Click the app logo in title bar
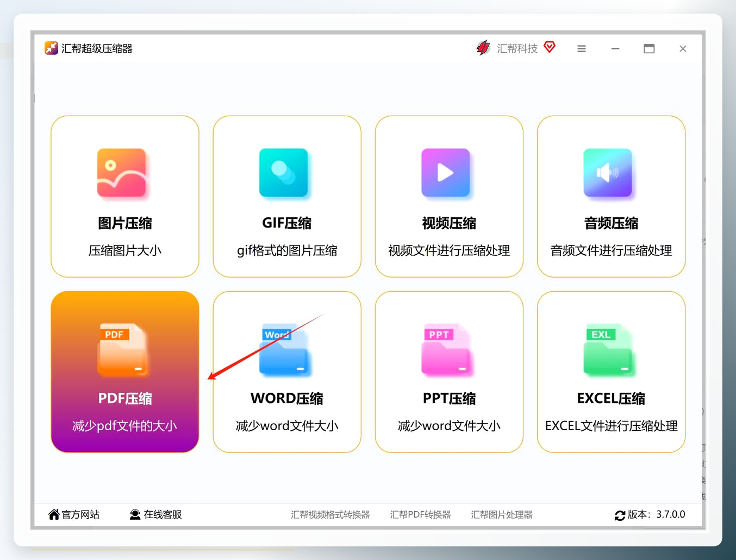The width and height of the screenshot is (736, 560). (x=51, y=48)
